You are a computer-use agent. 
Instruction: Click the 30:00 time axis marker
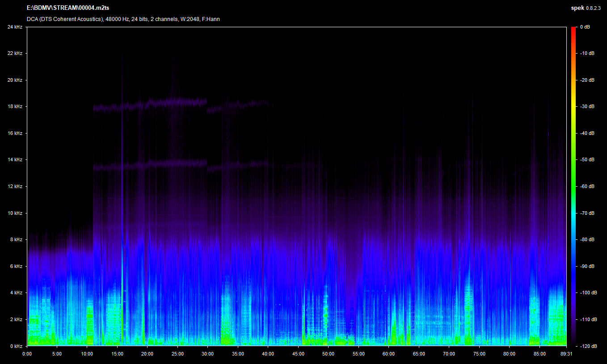coord(207,354)
